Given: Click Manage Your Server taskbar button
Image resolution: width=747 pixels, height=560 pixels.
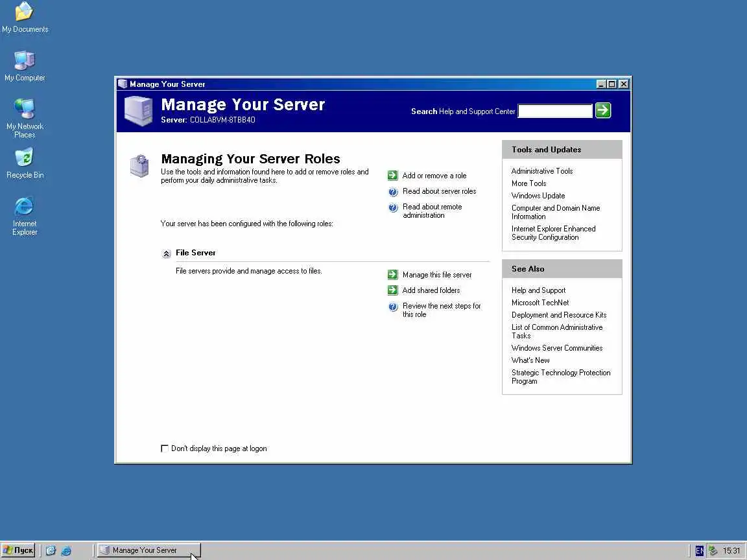Looking at the screenshot, I should pos(148,550).
